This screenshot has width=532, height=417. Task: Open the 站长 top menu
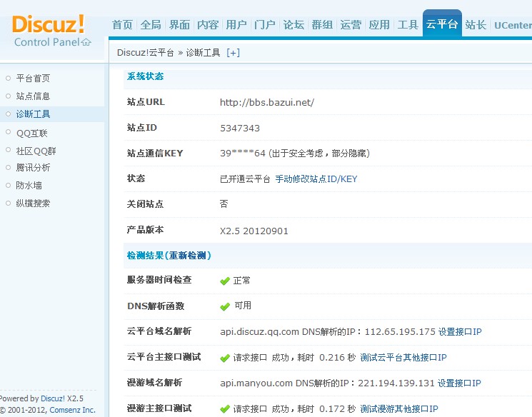(476, 25)
